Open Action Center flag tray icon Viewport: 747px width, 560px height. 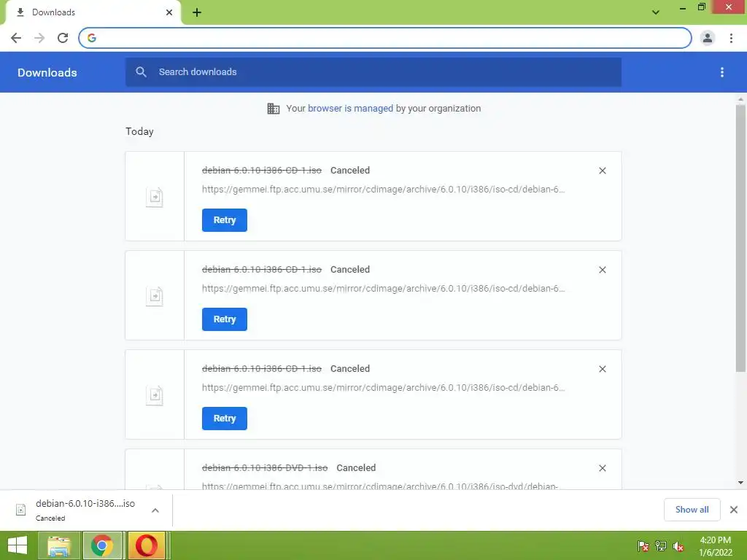pos(643,546)
